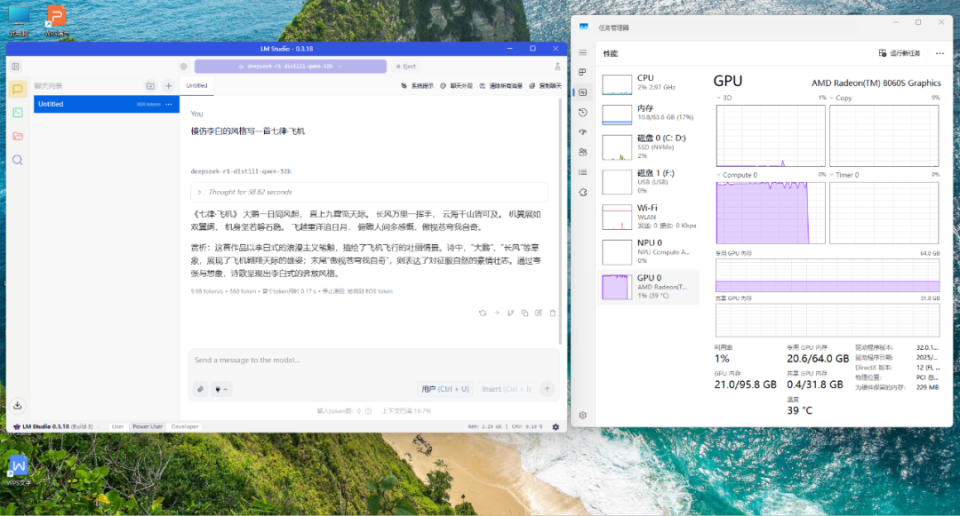Open Users page in Task Manager

(x=583, y=152)
